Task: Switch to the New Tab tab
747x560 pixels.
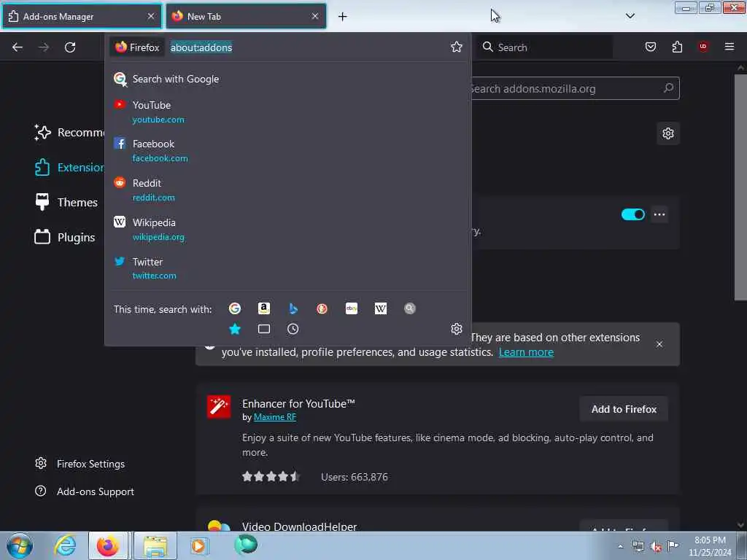Action: (246, 17)
